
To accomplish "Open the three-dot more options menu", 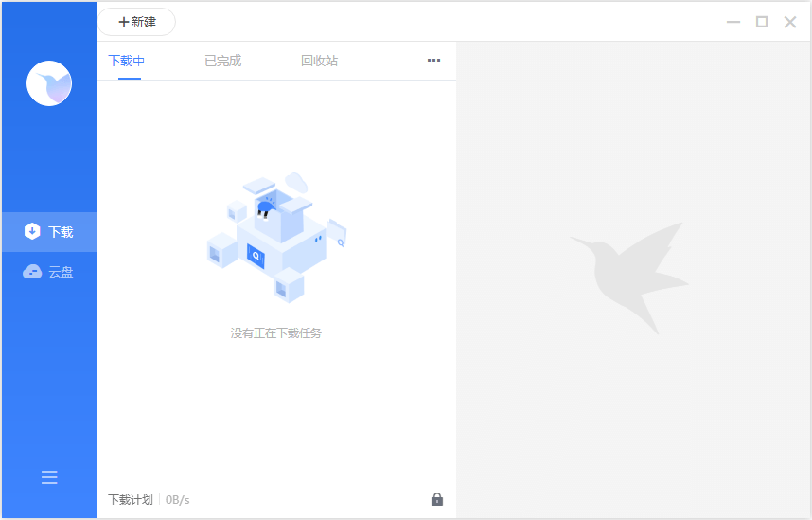I will click(x=433, y=61).
